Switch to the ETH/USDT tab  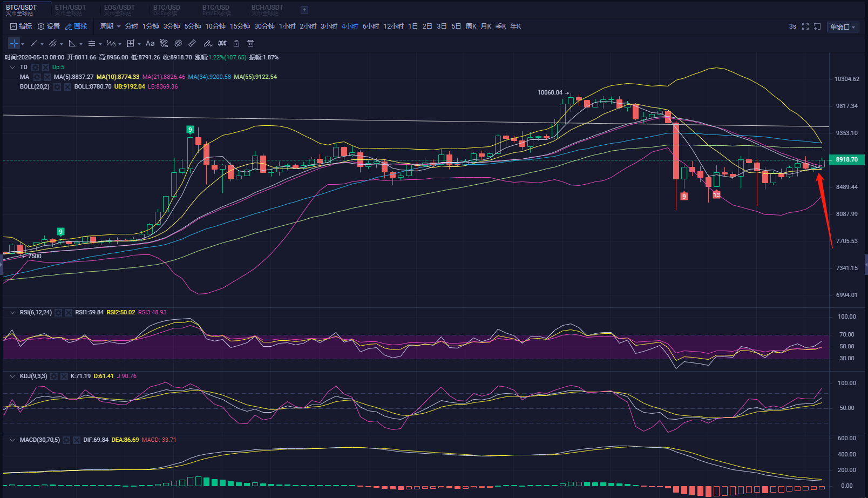tap(70, 10)
